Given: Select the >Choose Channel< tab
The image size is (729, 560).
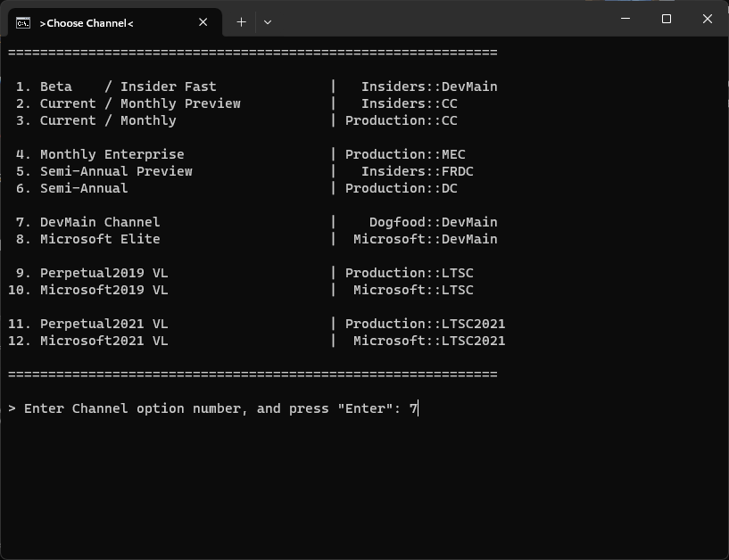Looking at the screenshot, I should point(114,23).
